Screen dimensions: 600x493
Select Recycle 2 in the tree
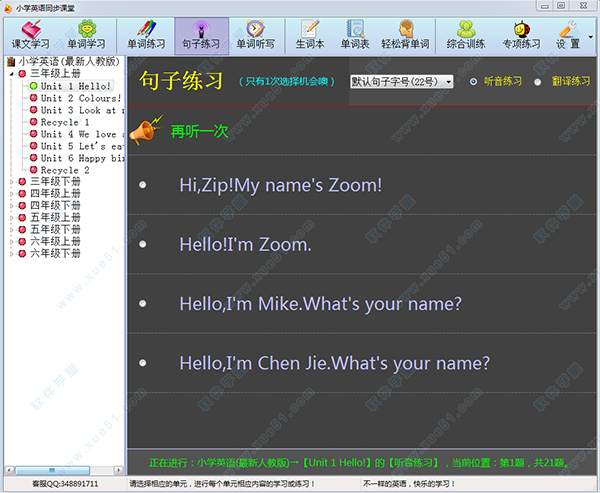(65, 170)
